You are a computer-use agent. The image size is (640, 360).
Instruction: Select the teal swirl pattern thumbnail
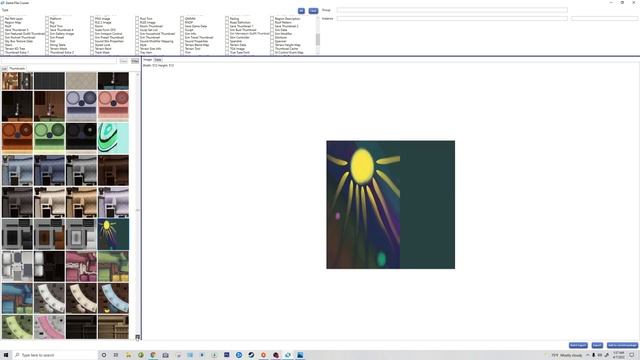pyautogui.click(x=113, y=138)
